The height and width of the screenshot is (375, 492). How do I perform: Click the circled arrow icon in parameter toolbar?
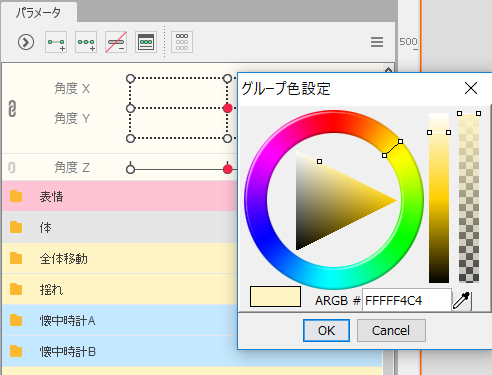point(26,42)
